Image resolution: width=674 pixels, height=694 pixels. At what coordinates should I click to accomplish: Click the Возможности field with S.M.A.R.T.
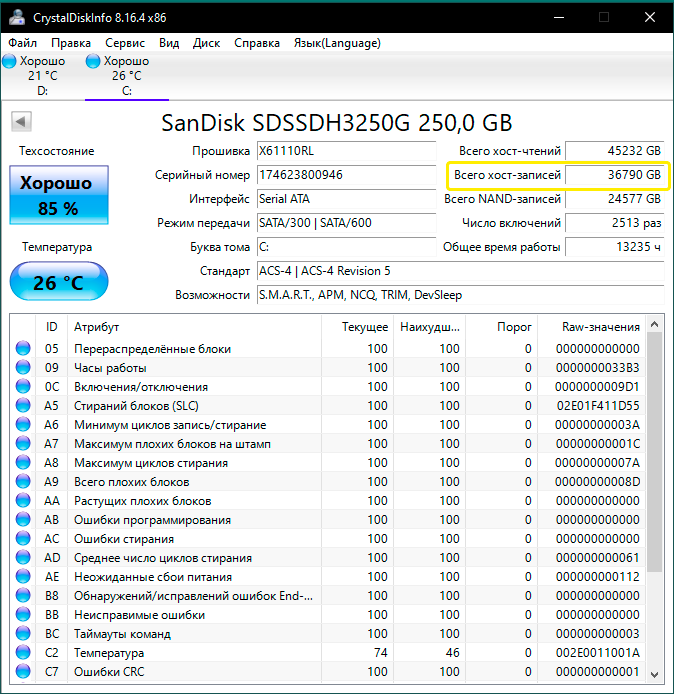pyautogui.click(x=461, y=295)
